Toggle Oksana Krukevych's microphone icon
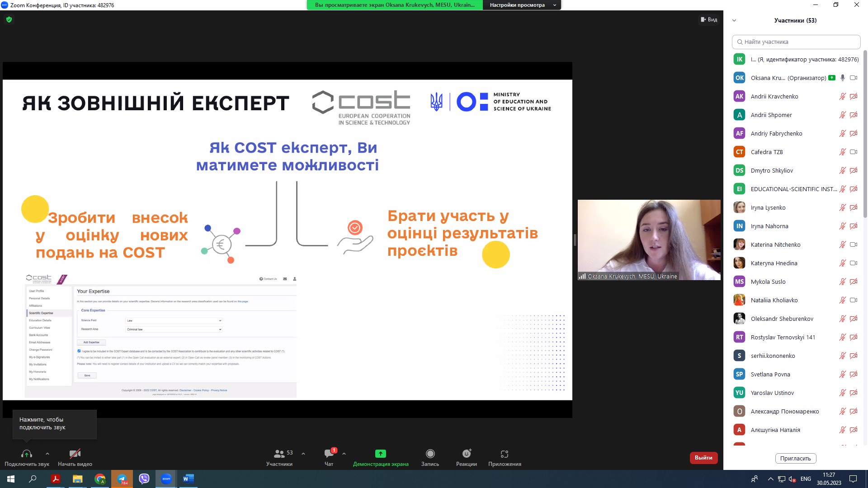The image size is (868, 488). point(843,78)
